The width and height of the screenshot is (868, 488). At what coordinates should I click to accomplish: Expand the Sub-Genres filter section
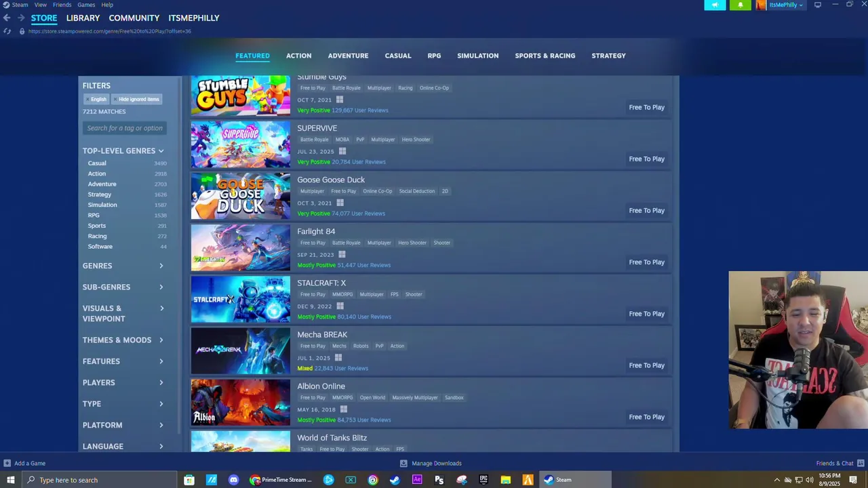(123, 287)
